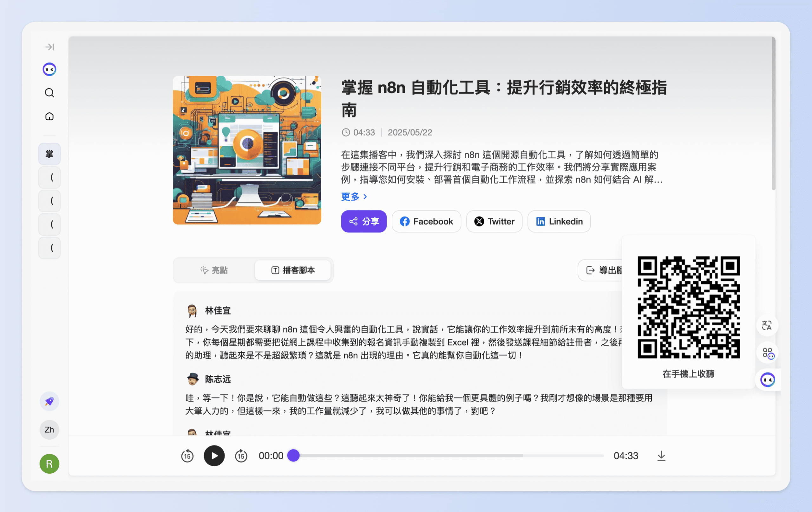Viewport: 812px width, 512px height.
Task: Share the podcast to Linkedin
Action: pos(559,222)
